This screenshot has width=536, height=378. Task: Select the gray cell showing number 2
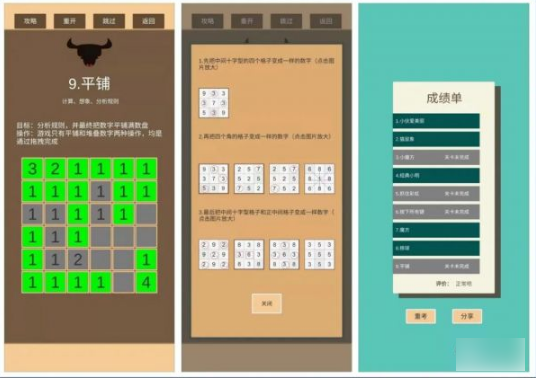[78, 259]
